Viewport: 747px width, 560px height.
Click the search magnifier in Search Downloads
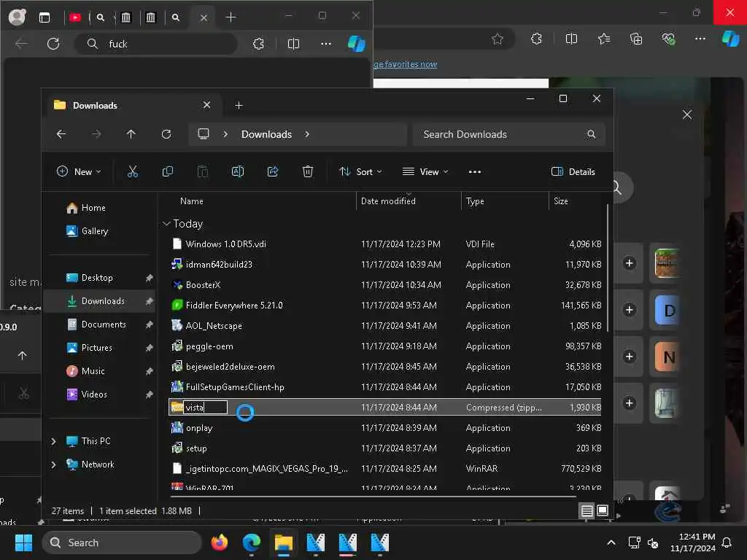coord(591,134)
